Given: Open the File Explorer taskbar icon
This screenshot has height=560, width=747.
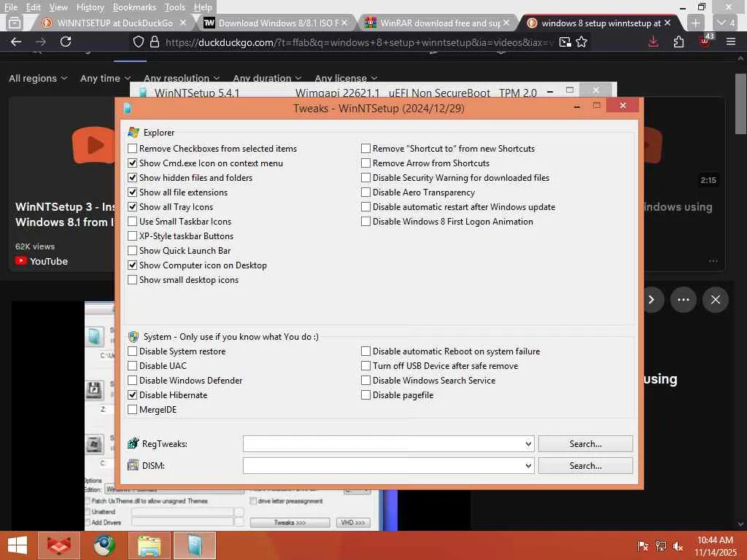Looking at the screenshot, I should (149, 545).
